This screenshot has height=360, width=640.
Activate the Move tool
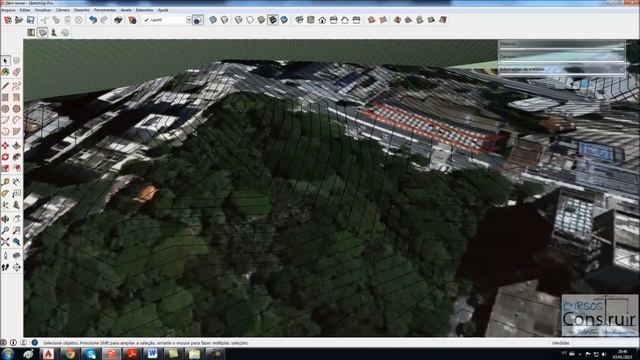5,146
